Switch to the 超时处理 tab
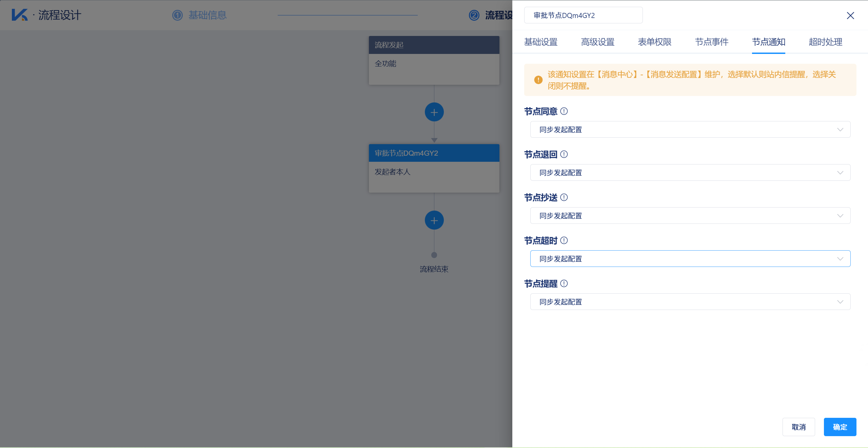Viewport: 868px width, 448px height. point(825,42)
